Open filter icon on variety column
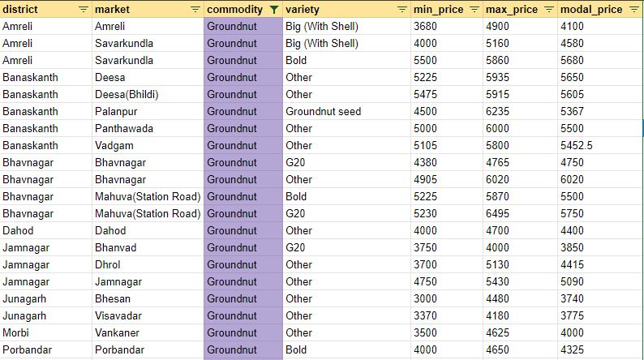This screenshot has width=644, height=360. tap(402, 9)
